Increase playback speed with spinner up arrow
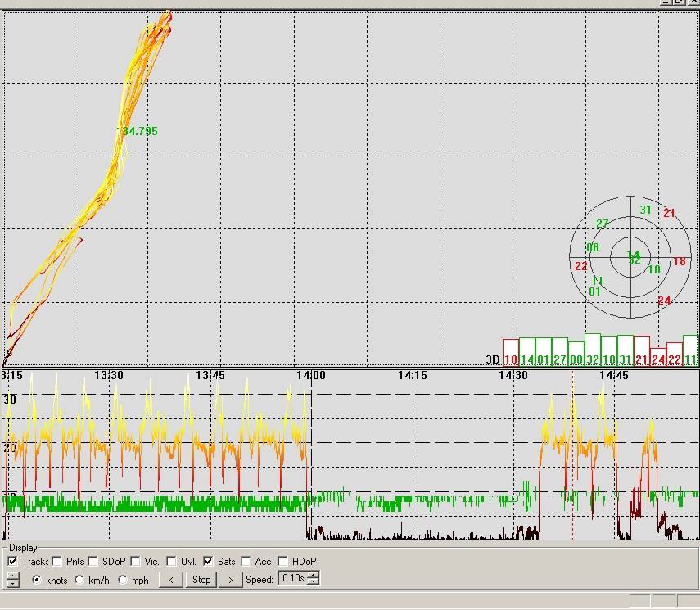The image size is (700, 610). pyautogui.click(x=314, y=576)
